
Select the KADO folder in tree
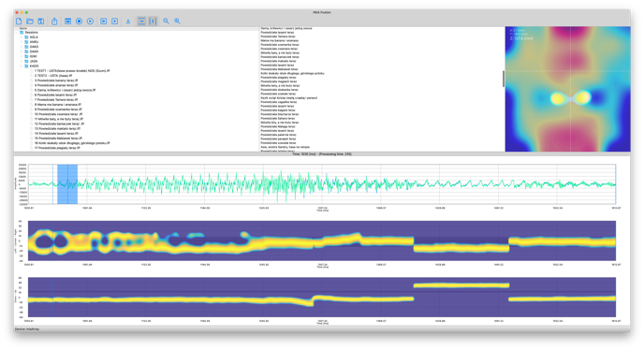(x=34, y=66)
